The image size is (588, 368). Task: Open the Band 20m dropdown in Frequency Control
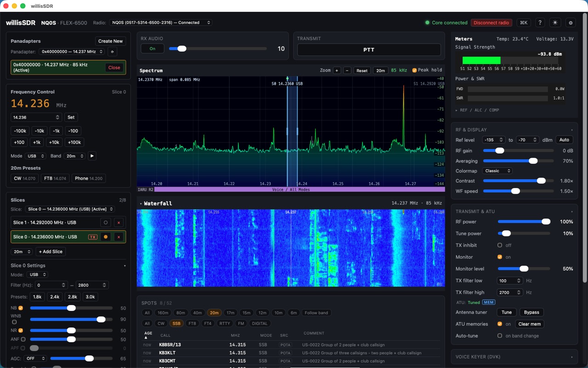click(75, 156)
